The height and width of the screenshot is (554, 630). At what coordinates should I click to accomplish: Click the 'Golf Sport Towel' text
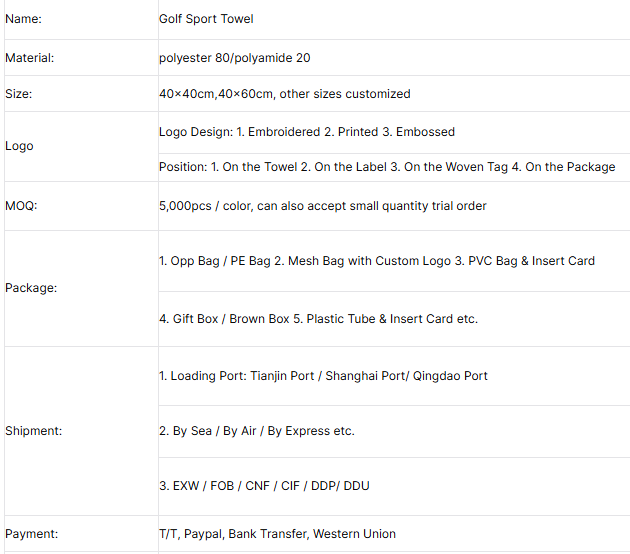[205, 19]
